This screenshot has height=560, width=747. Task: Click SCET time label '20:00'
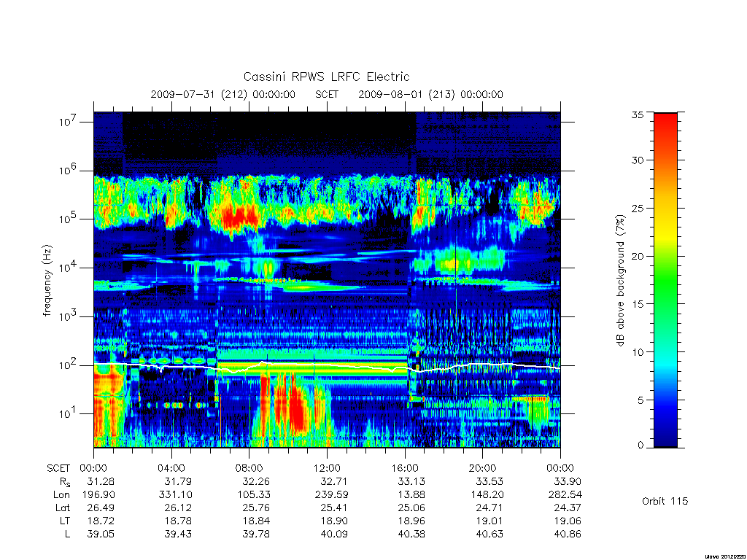483,468
